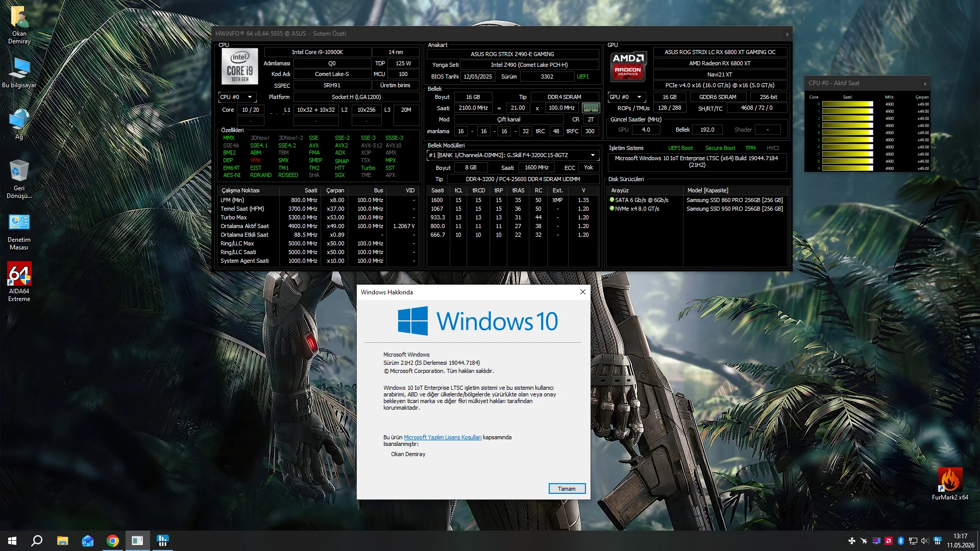Viewport: 980px width, 551px height.
Task: Click the Intel Core i9 logo in HWiNFO
Action: pyautogui.click(x=239, y=66)
